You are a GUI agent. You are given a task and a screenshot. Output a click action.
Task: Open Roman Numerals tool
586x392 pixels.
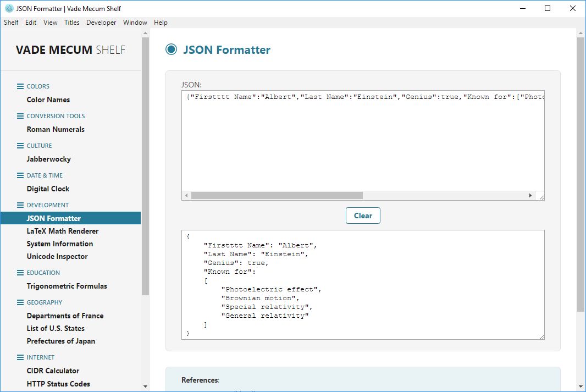56,129
